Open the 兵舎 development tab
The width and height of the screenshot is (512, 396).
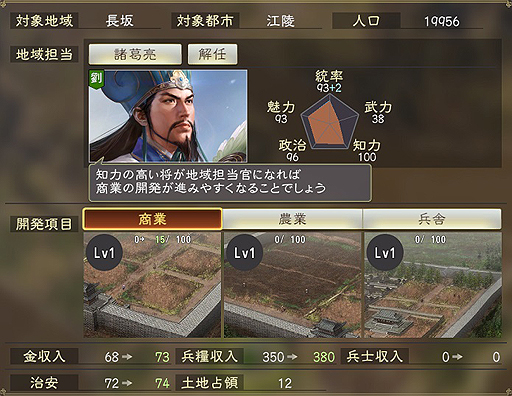click(x=432, y=219)
